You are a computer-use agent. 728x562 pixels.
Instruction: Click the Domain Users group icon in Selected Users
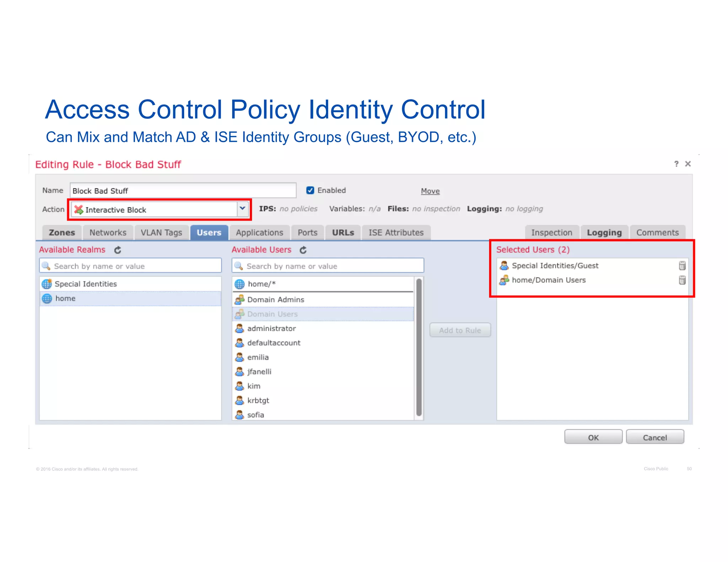[x=504, y=280]
